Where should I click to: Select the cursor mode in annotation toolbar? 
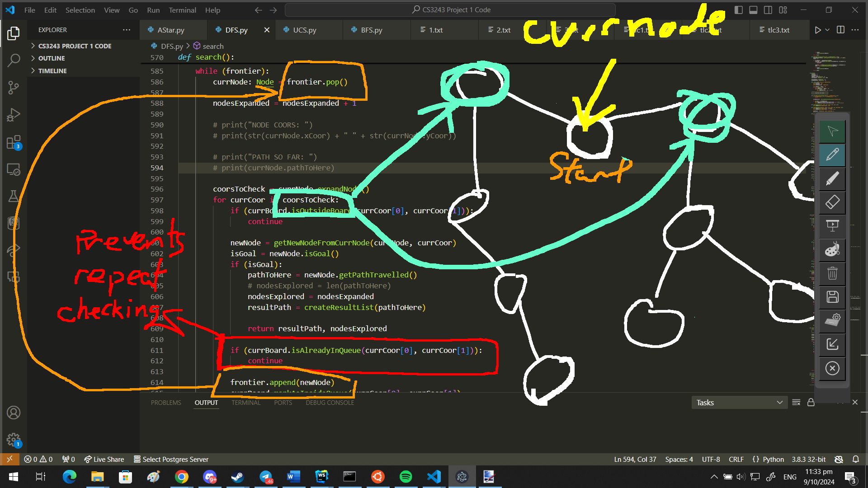point(832,131)
